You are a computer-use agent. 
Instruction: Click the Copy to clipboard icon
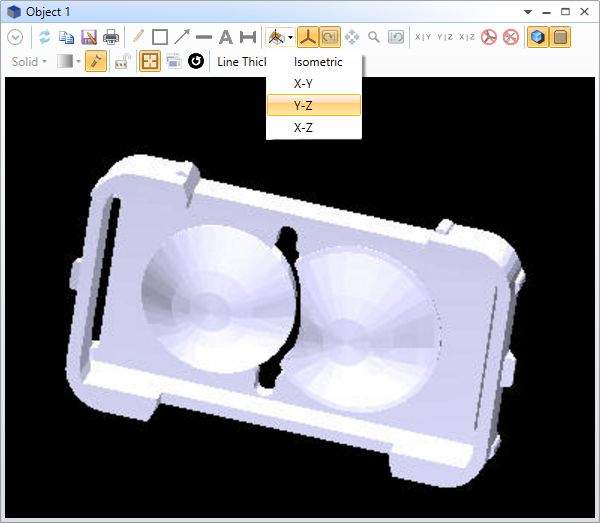click(x=67, y=37)
